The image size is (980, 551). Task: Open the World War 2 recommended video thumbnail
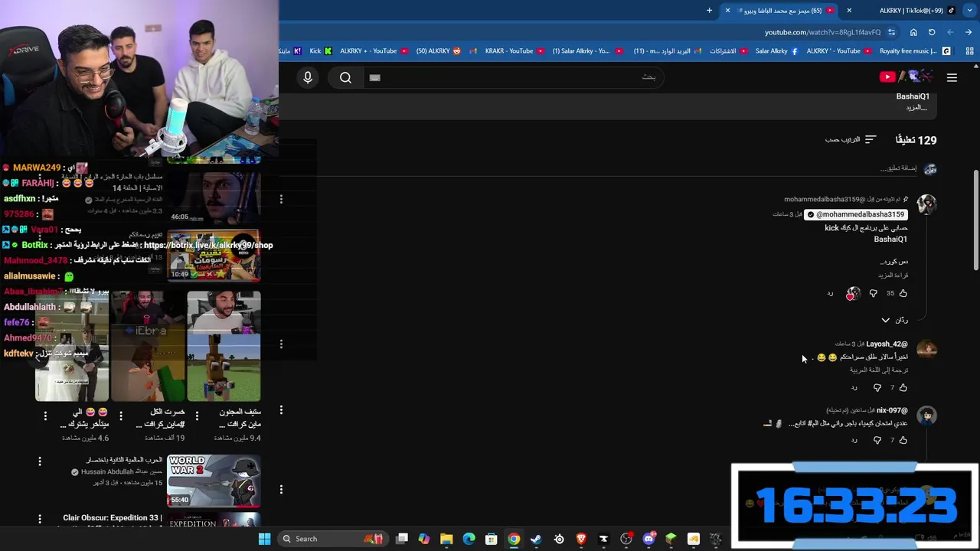pos(214,481)
